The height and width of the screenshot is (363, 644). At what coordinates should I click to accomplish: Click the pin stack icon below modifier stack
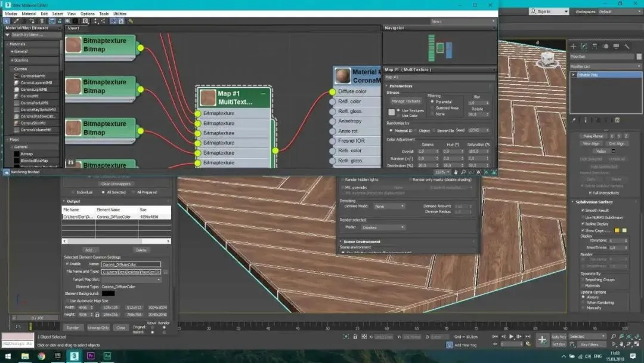pos(574,120)
